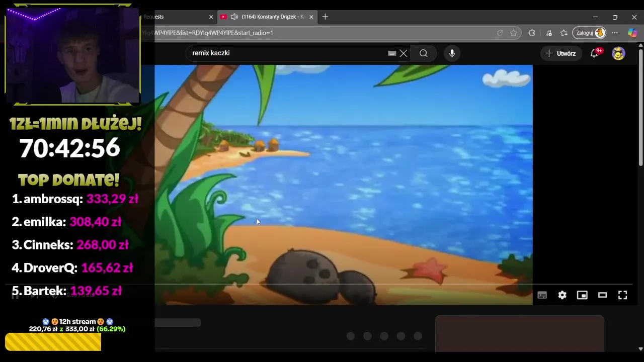Click donor 'DroverQ' entry
Viewport: 644px width, 362px height.
[x=72, y=268]
